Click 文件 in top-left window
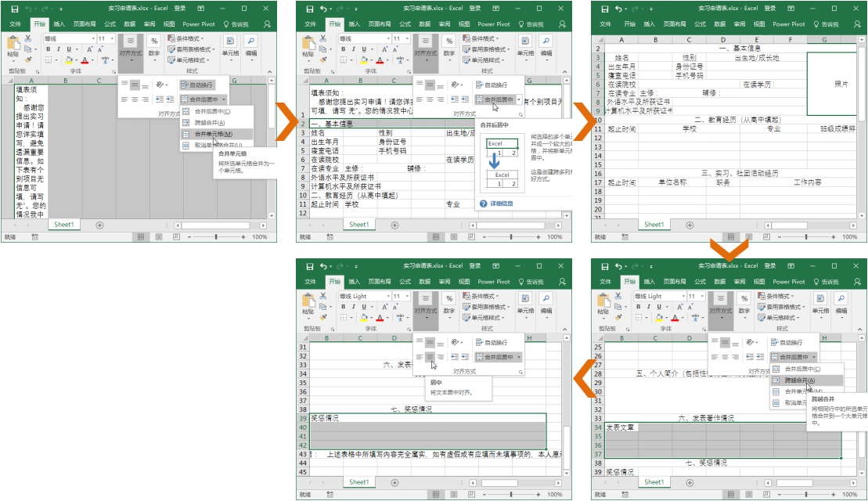Screen dimensions: 868x501 point(15,24)
